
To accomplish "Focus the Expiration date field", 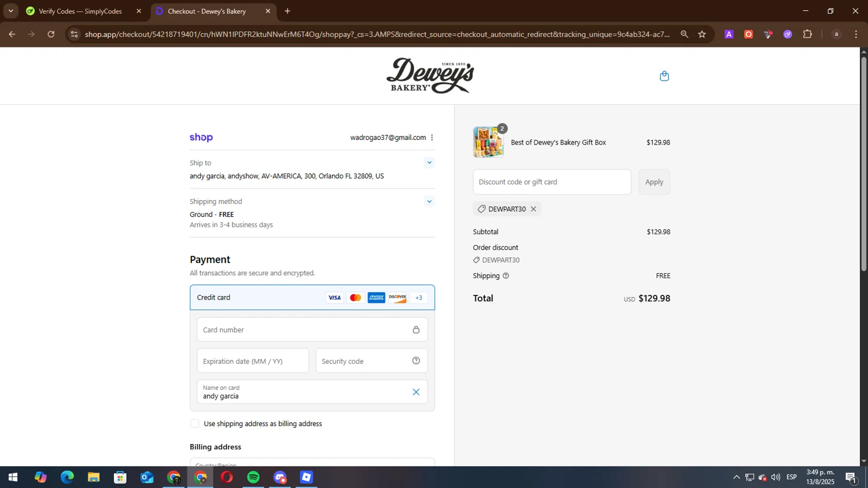I will [x=253, y=361].
